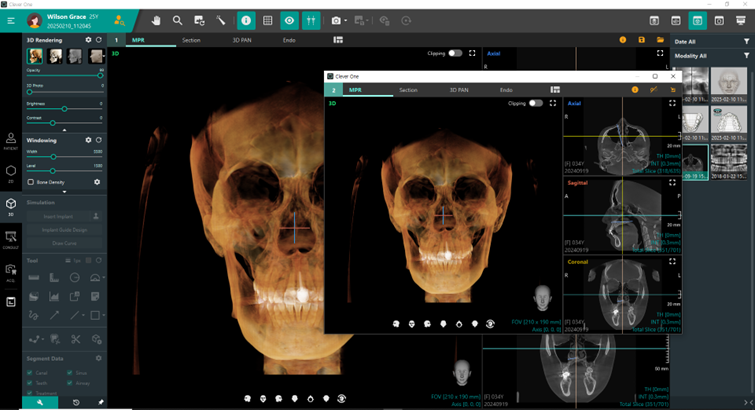Toggle Clipping switch in floating window

pyautogui.click(x=537, y=103)
